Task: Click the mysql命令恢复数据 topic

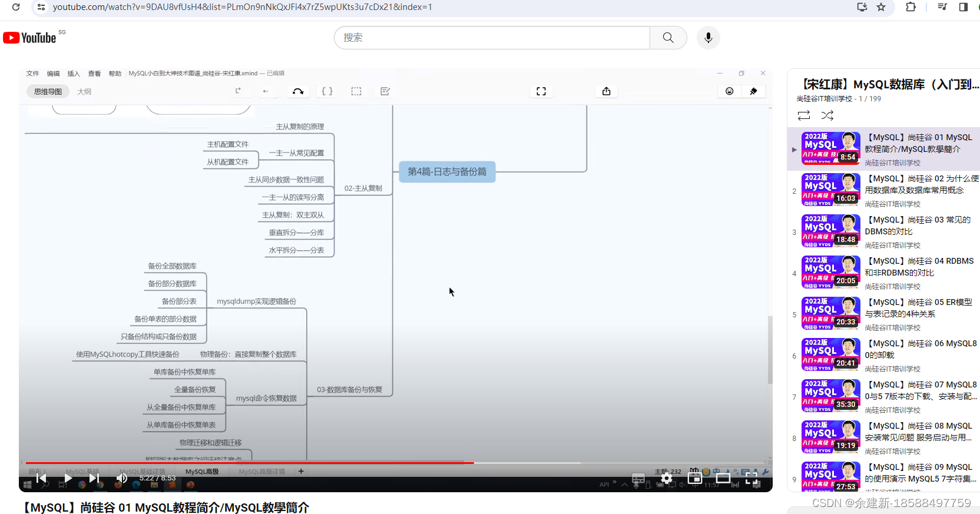Action: tap(266, 399)
